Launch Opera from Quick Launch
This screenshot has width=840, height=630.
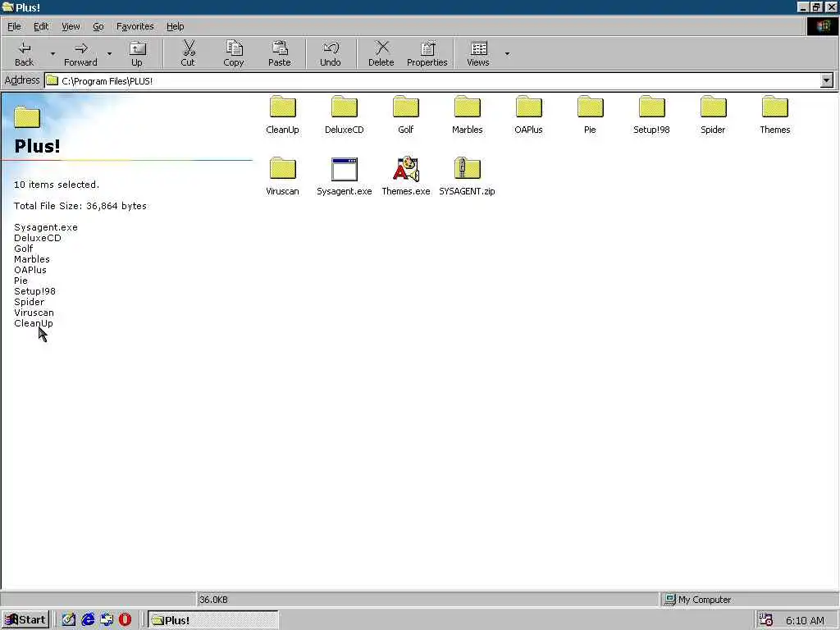point(125,620)
